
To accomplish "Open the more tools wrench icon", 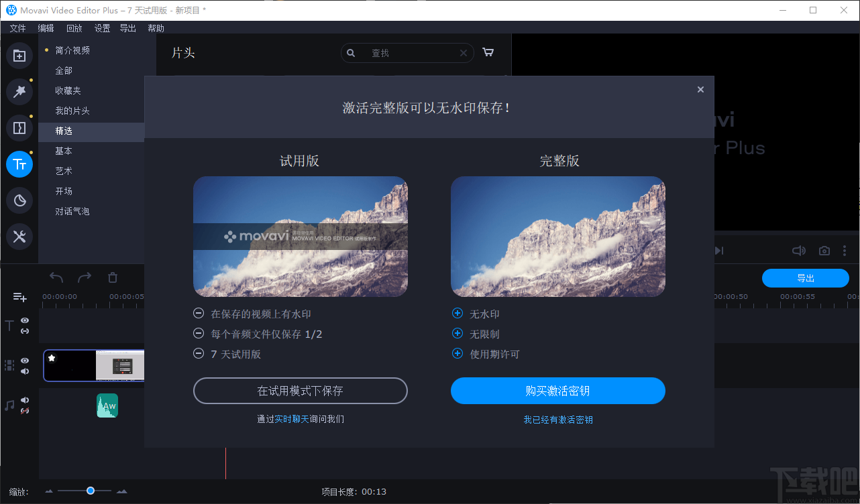I will coord(19,236).
